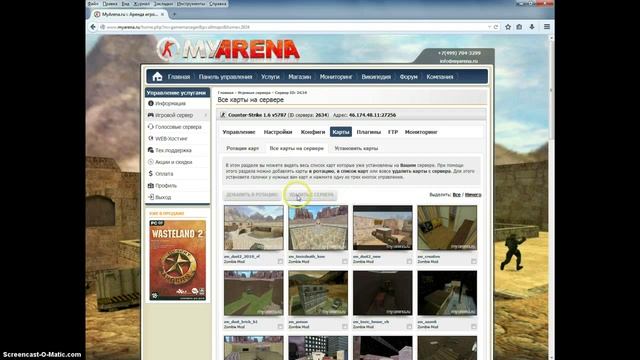Open Тех поддержка in the sidebar
Image resolution: width=640 pixels, height=360 pixels.
173,150
